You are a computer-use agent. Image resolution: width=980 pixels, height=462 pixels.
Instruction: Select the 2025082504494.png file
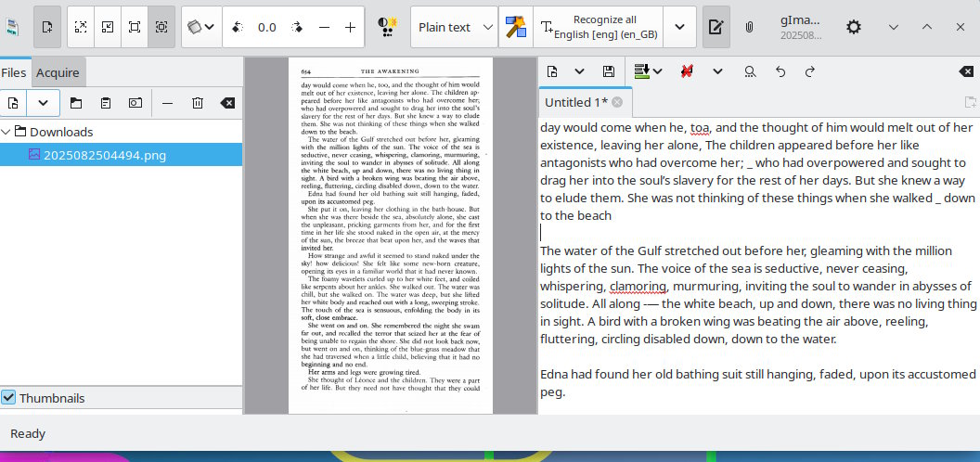click(x=104, y=155)
